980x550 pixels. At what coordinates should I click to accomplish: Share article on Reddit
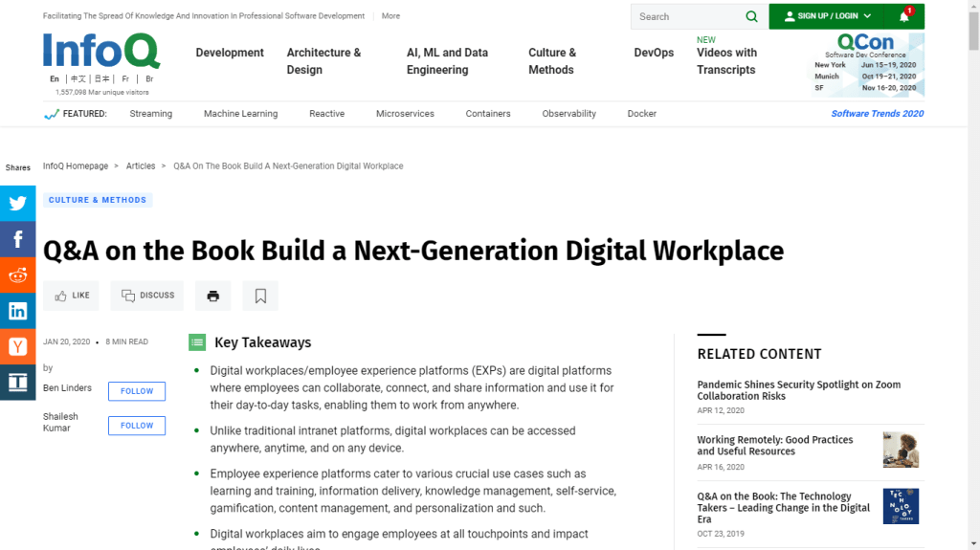click(x=17, y=275)
